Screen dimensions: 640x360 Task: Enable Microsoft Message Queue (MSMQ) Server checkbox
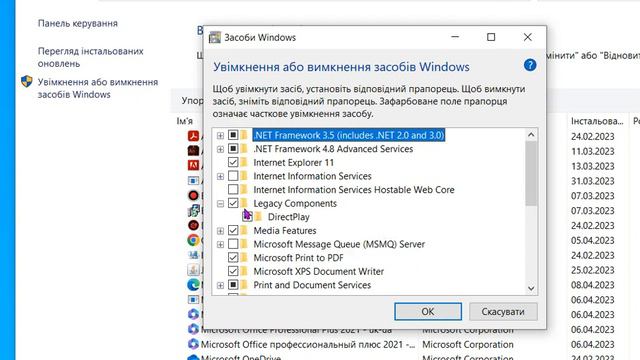pos(233,244)
